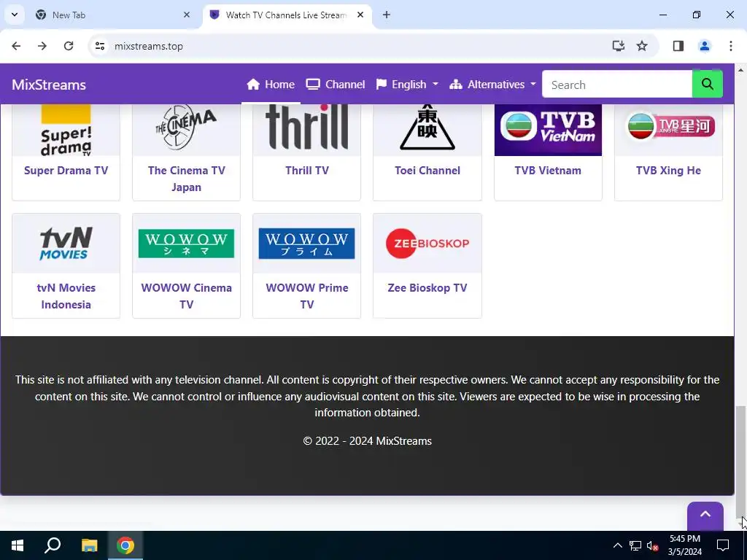The image size is (747, 560).
Task: Close the Watch TV Channels tab
Action: pos(360,15)
